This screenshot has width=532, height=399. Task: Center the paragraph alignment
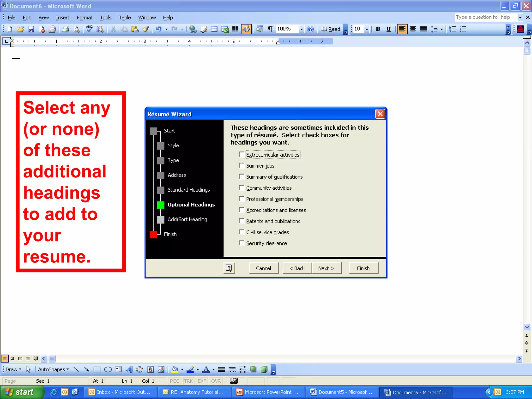click(x=413, y=29)
